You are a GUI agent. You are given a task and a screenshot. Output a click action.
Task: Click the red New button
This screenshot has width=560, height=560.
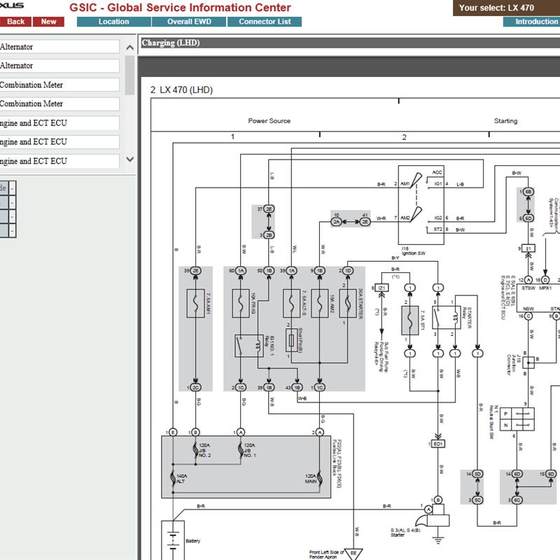[x=49, y=22]
